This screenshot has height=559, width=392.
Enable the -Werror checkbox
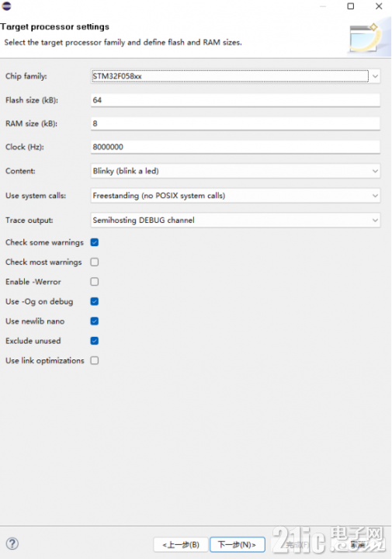[95, 282]
